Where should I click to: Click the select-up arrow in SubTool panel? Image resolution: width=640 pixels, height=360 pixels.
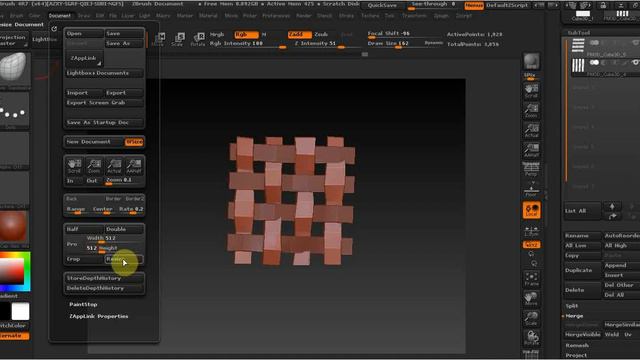pos(611,207)
